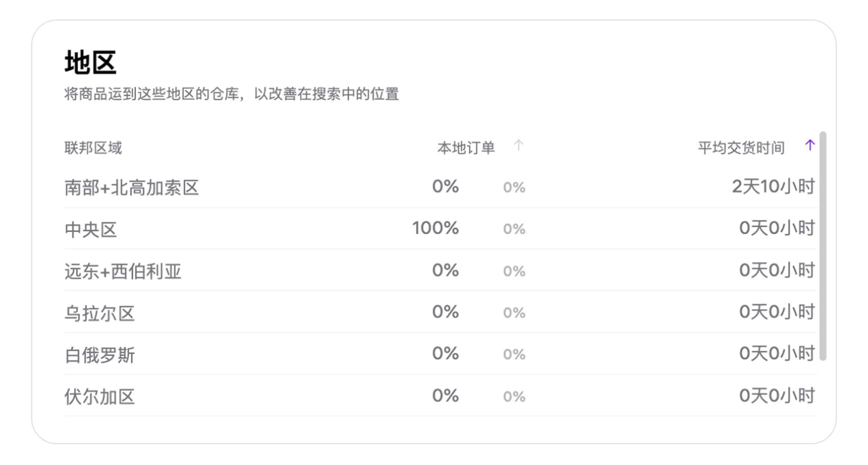Click 乌拉尔区's 0天0小时 delivery time
This screenshot has width=868, height=465.
(x=777, y=312)
